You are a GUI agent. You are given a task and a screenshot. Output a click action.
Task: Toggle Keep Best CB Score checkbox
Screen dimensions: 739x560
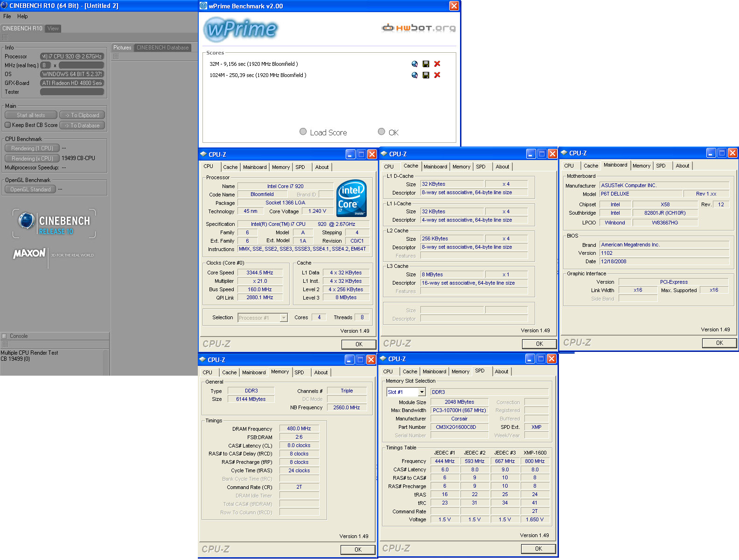[8, 125]
